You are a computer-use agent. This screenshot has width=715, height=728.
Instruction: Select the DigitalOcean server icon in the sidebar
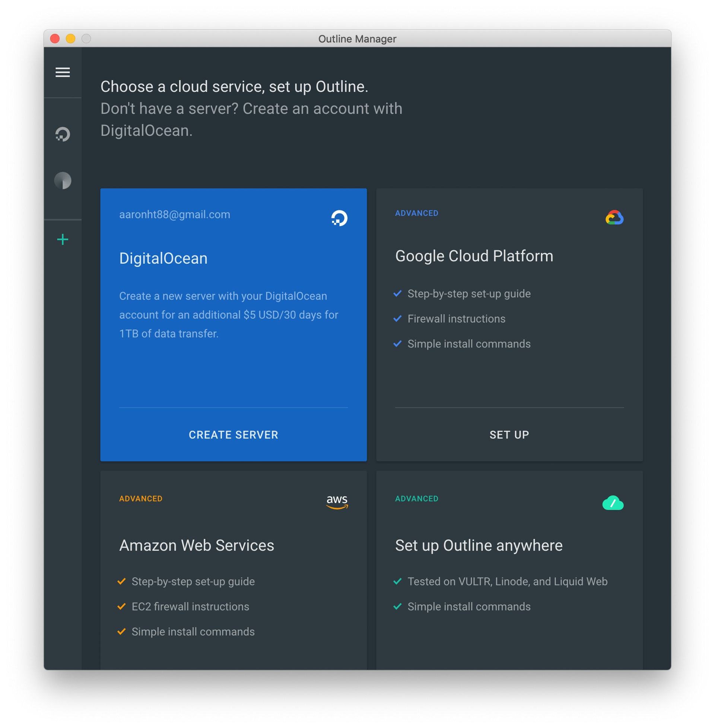tap(63, 134)
